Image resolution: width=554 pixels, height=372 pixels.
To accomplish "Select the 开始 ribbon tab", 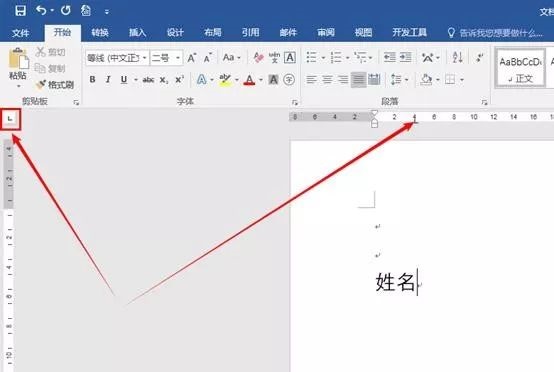I will [x=63, y=33].
